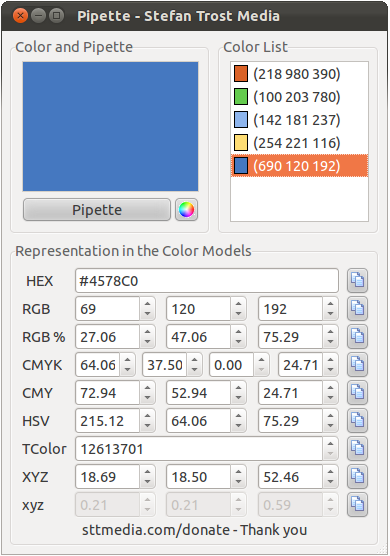Select the light blue (142 181 237) entry

click(300, 120)
